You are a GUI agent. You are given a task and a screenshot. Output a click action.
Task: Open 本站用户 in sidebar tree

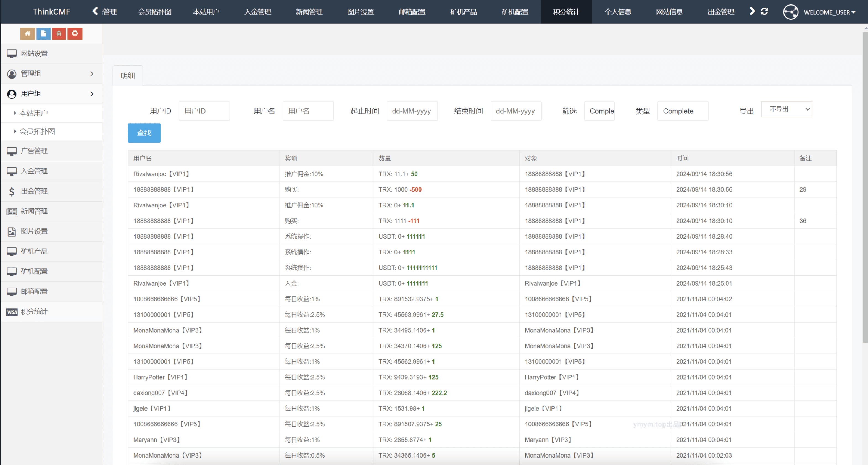[x=33, y=113]
